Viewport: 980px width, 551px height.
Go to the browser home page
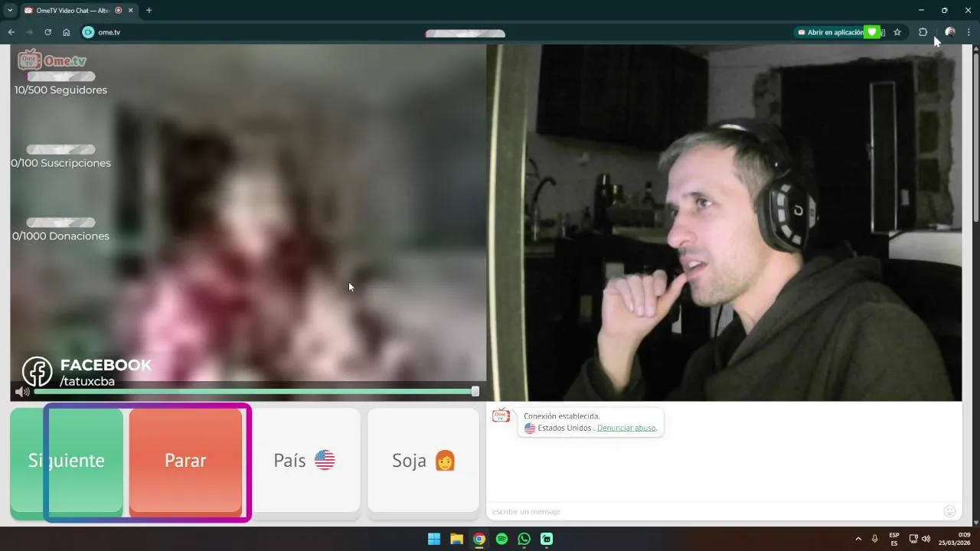[x=67, y=32]
